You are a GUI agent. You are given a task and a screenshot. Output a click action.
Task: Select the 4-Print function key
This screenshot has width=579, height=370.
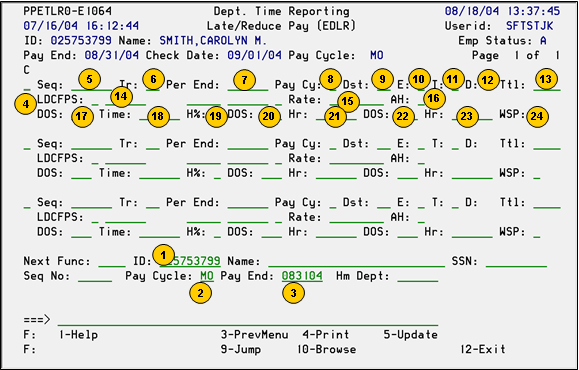click(326, 335)
